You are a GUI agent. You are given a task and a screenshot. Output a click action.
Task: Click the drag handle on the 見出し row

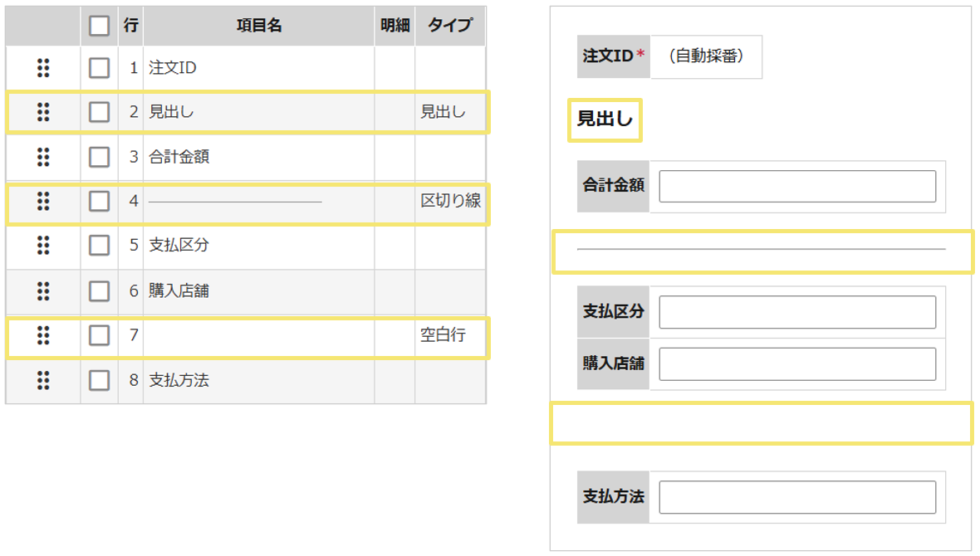[x=43, y=112]
